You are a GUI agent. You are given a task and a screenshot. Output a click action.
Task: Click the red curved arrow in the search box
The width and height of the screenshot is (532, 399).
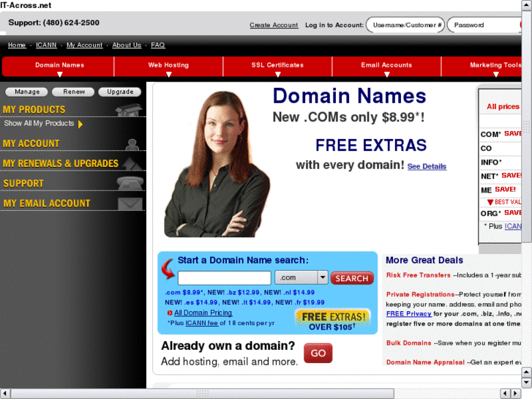point(168,269)
